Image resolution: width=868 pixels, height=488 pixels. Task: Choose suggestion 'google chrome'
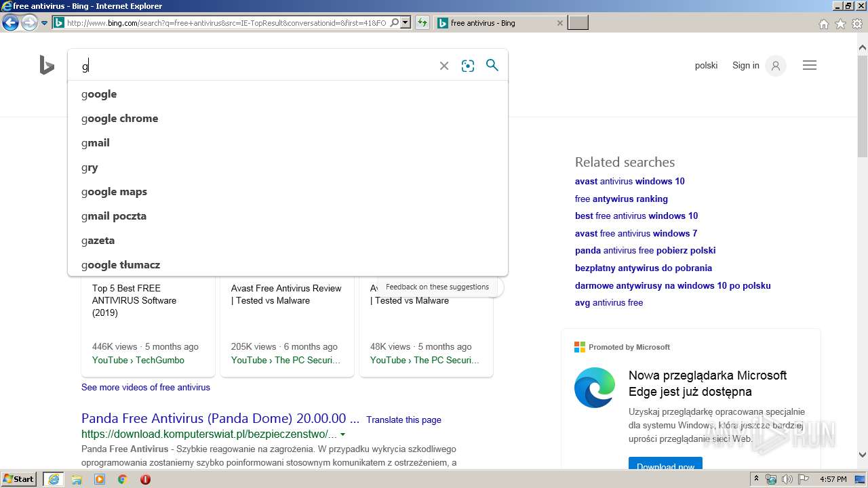point(288,119)
